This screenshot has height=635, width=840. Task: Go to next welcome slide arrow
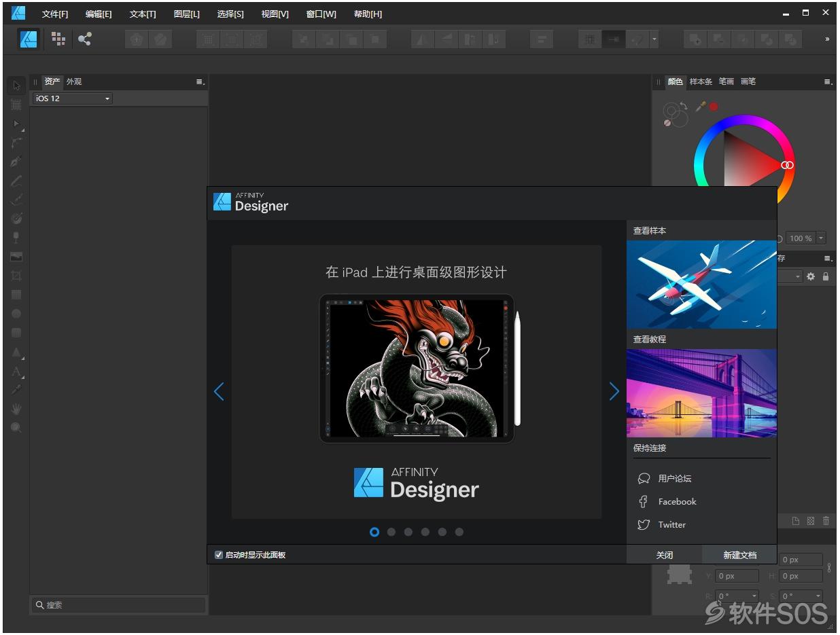(614, 391)
